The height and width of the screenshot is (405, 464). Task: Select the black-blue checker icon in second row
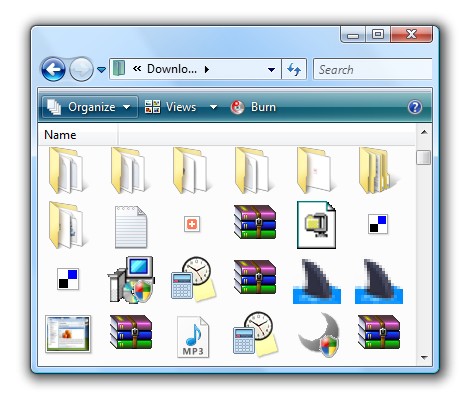(x=378, y=224)
